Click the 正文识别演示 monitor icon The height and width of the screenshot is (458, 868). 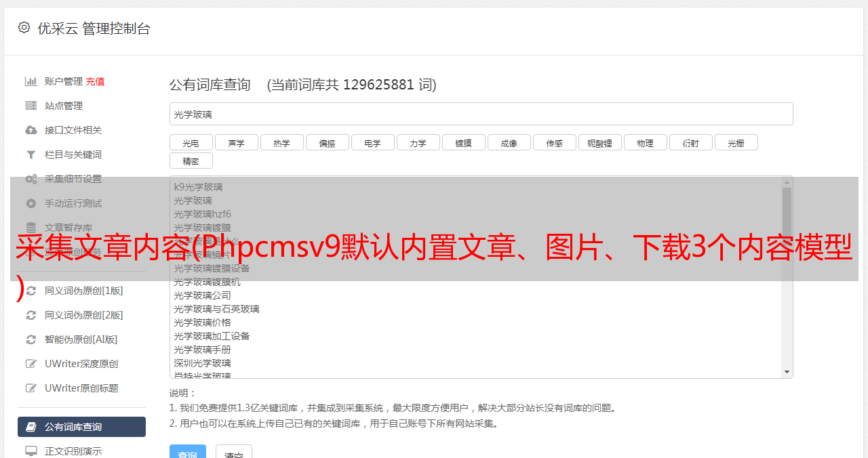pos(31,451)
